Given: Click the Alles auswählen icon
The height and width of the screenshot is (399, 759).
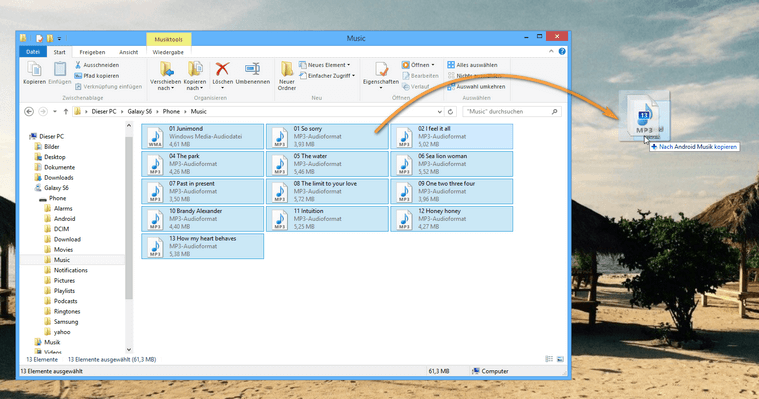Looking at the screenshot, I should [x=451, y=65].
